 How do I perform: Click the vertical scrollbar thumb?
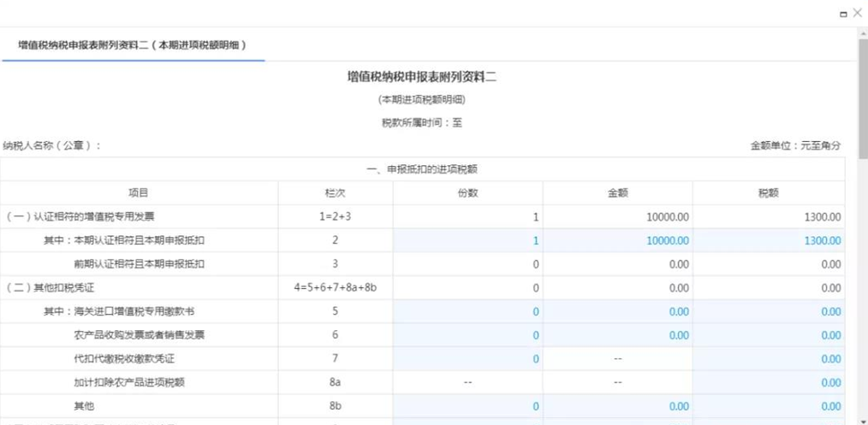point(863,99)
